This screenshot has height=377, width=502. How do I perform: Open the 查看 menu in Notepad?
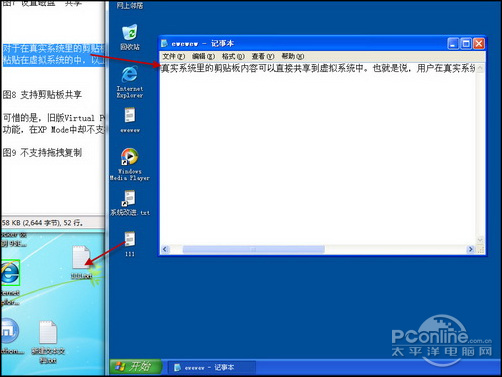[263, 56]
